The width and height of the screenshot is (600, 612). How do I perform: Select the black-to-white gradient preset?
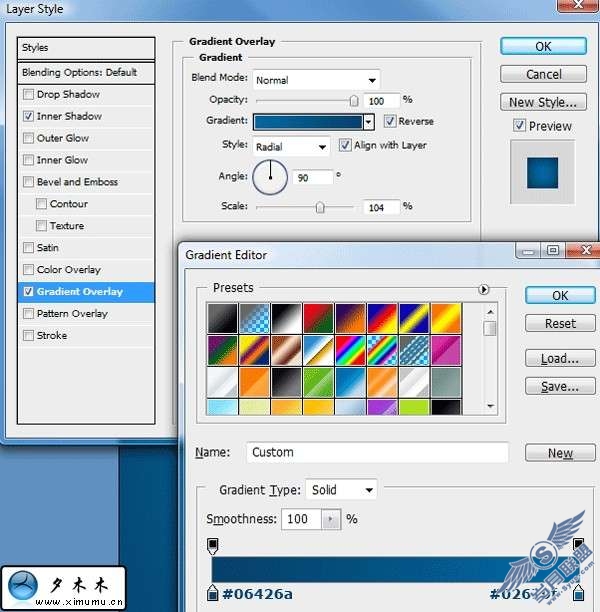coord(286,318)
